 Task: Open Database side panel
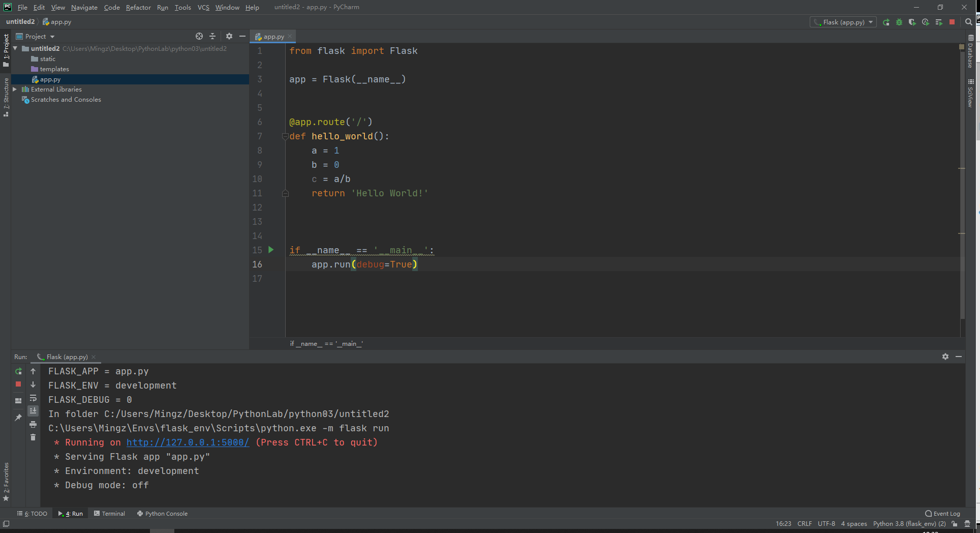pyautogui.click(x=971, y=51)
